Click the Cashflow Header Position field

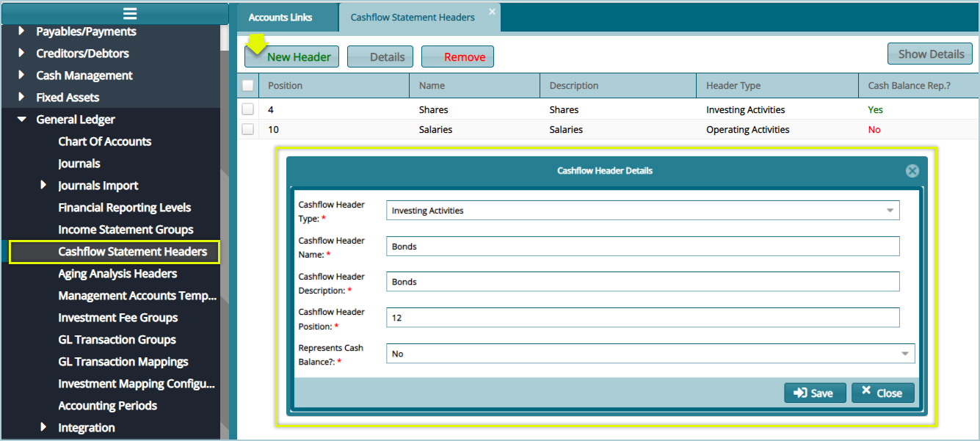coord(642,318)
